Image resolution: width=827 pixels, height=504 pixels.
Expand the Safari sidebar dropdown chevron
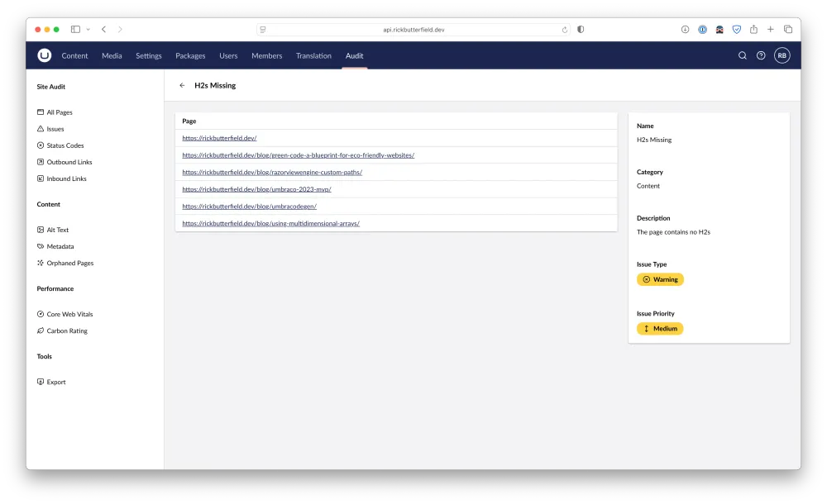click(x=88, y=30)
